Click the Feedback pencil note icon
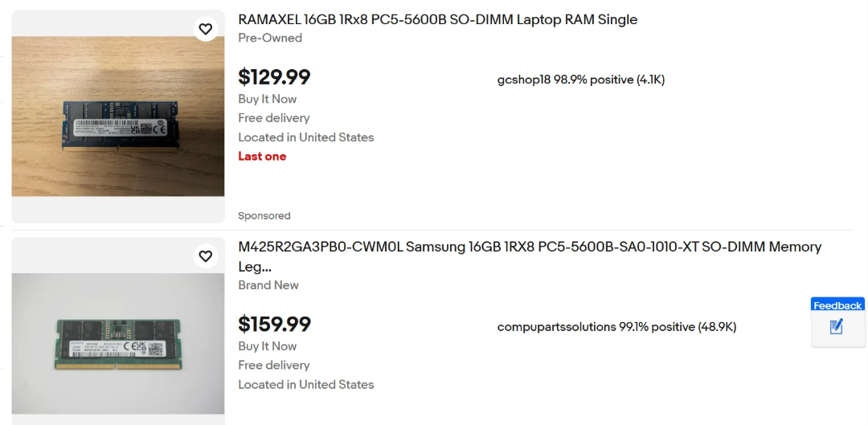868x425 pixels. pyautogui.click(x=837, y=327)
